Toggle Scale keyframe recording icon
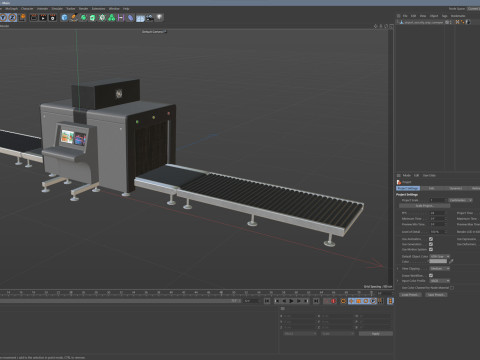The image size is (480, 360). [359, 301]
